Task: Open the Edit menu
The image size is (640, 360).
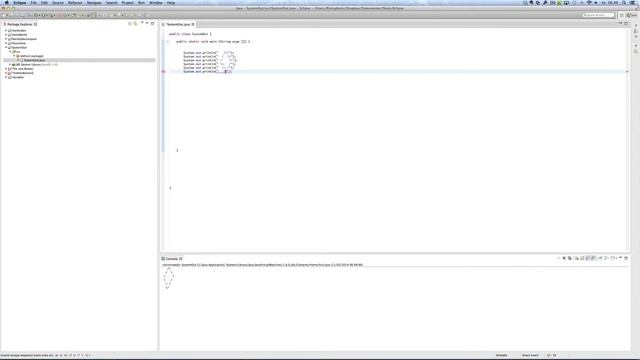Action: pos(44,2)
